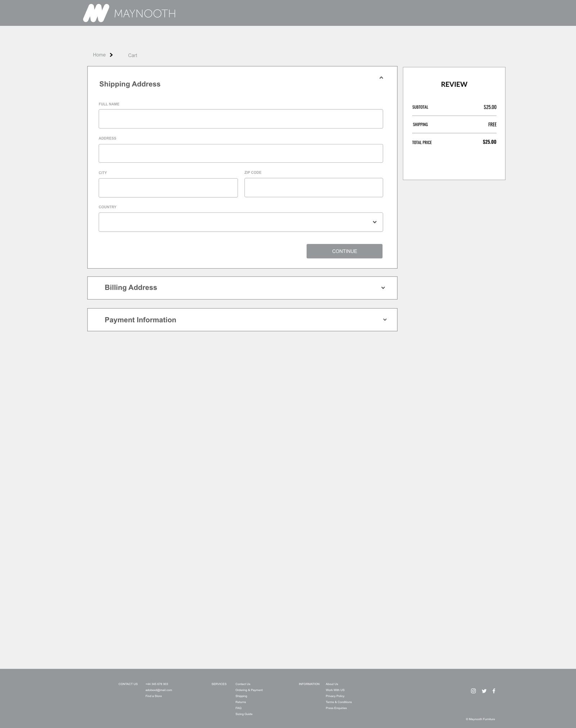Open the Find a Store footer link
576x728 pixels.
tap(154, 696)
